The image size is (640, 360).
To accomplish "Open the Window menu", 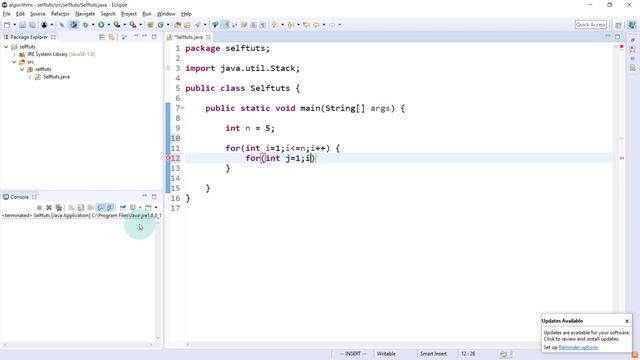I will coord(166,14).
